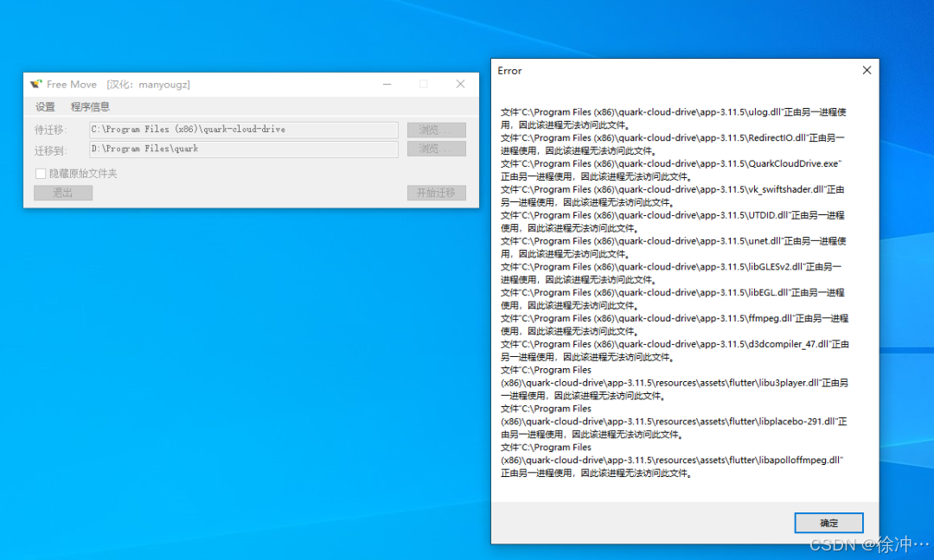Click the 待迁移 label in Free Move
This screenshot has width=934, height=560.
click(x=51, y=130)
